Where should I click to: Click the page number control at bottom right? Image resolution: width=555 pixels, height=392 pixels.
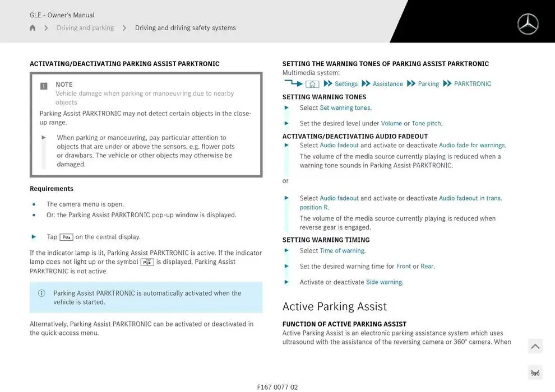[x=535, y=372]
